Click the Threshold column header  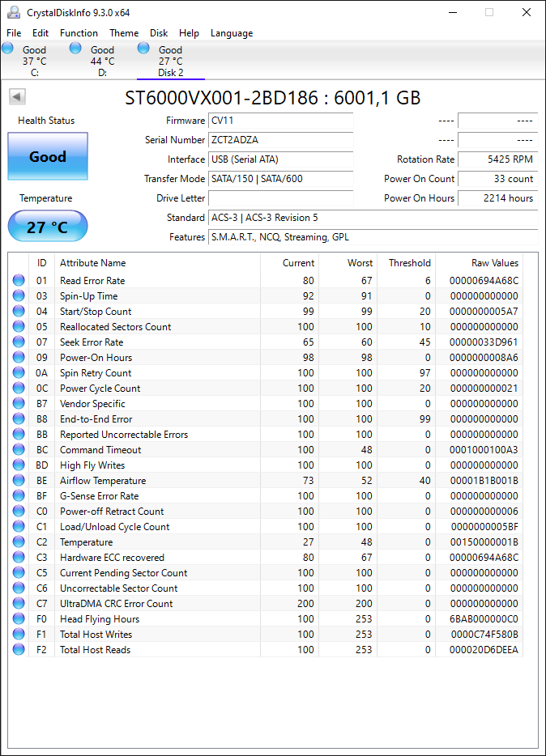click(406, 263)
